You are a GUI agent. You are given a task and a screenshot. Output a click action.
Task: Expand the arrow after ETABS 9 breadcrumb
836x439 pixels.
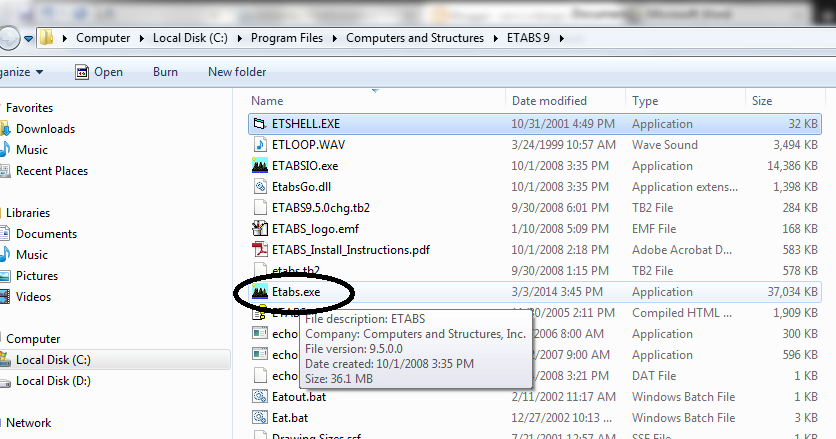click(x=561, y=38)
